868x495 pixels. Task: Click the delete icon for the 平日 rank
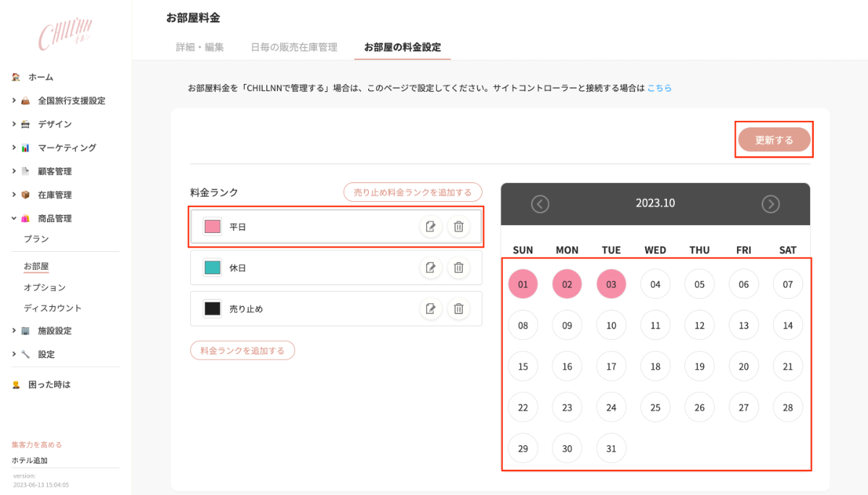[x=459, y=227]
